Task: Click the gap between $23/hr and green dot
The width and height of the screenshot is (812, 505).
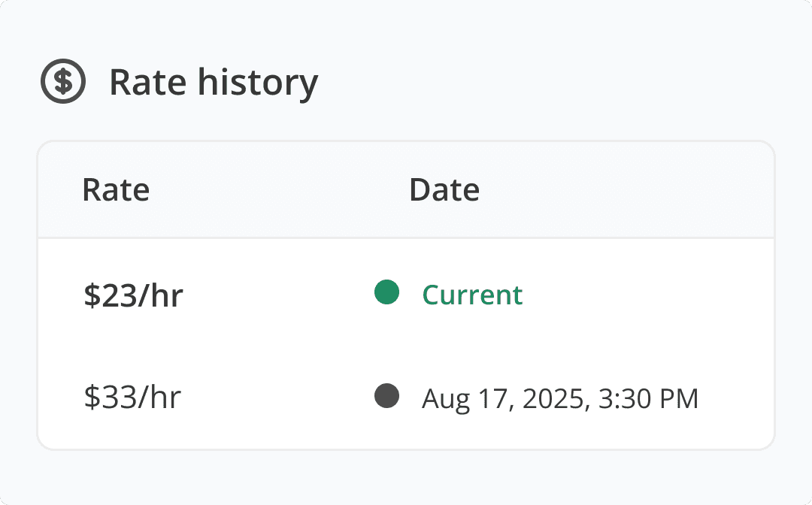Action: point(279,295)
